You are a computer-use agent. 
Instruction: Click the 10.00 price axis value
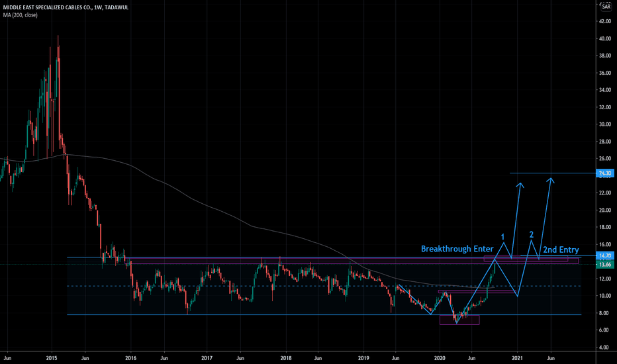(605, 296)
